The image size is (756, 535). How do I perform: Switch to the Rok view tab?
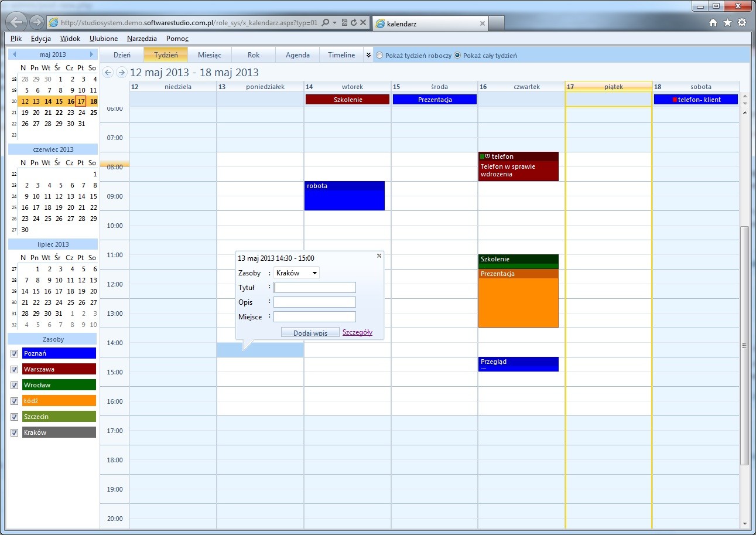(254, 55)
